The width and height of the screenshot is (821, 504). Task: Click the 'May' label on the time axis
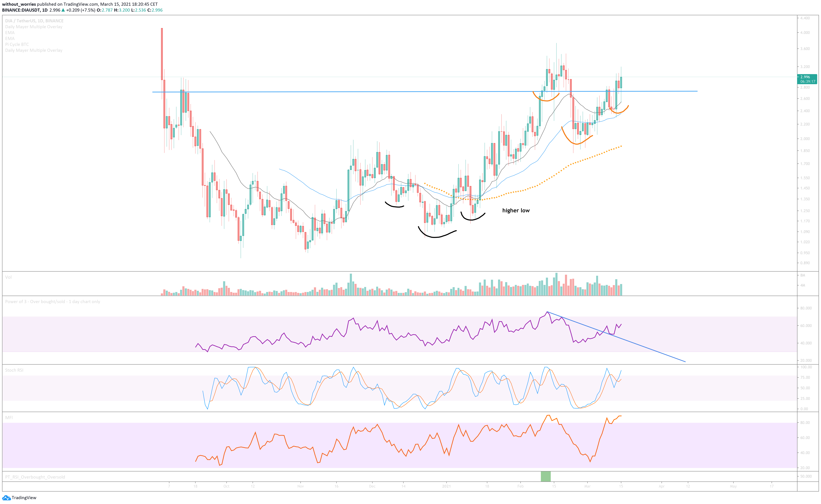[733, 486]
